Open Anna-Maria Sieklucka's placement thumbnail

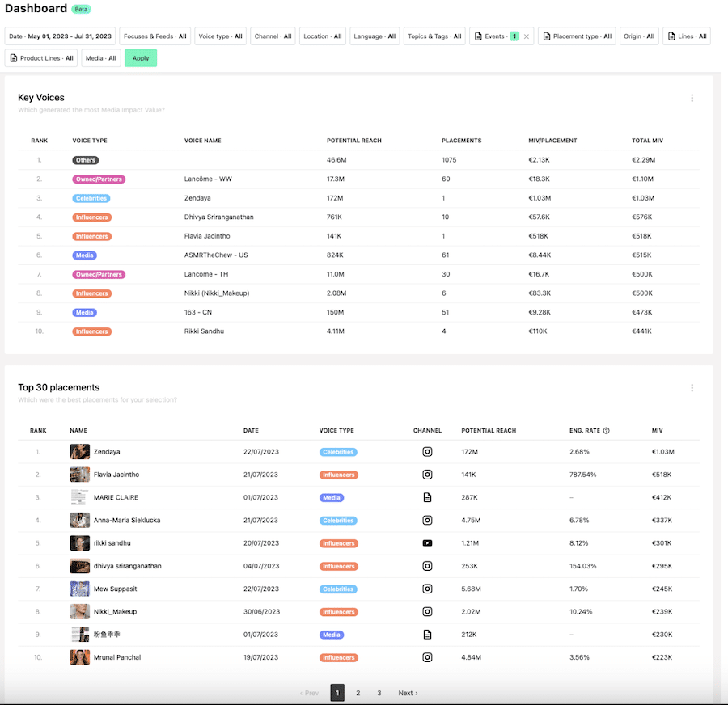click(80, 521)
